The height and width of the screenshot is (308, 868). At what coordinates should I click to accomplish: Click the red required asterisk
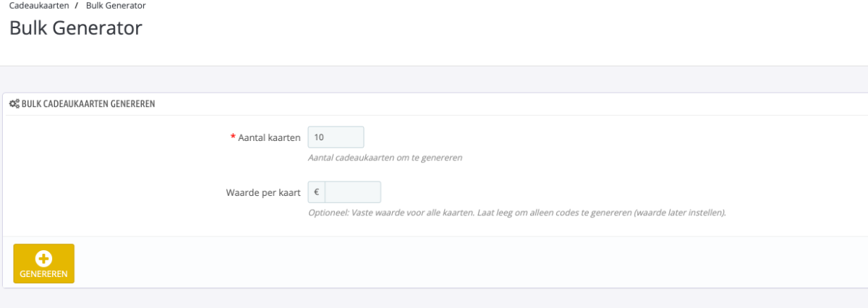pyautogui.click(x=233, y=137)
